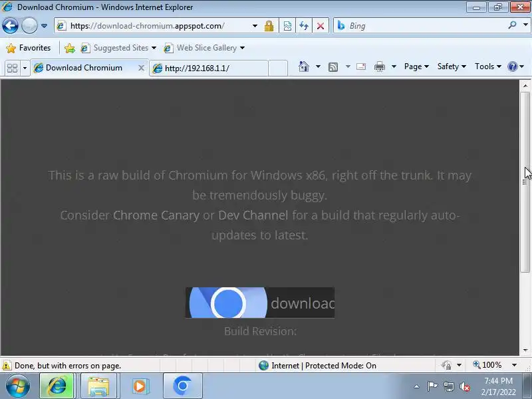Click the vertical scrollbar thumb

(525, 182)
